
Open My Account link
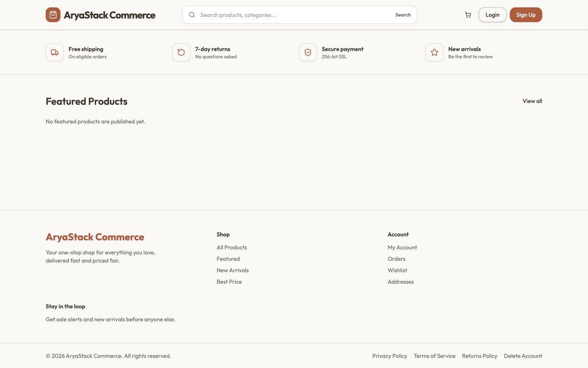click(402, 247)
